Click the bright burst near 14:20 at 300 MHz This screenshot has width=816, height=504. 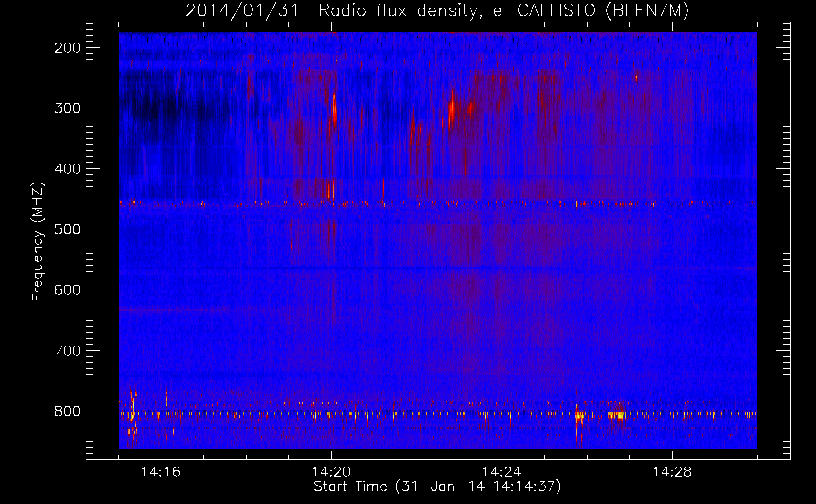click(334, 112)
